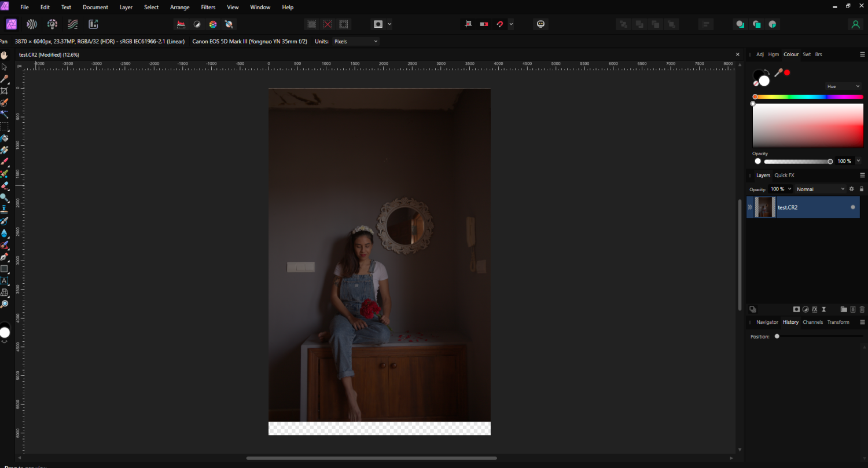The image size is (868, 468).
Task: Select the Crop tool in the Tools panel
Action: click(5, 90)
